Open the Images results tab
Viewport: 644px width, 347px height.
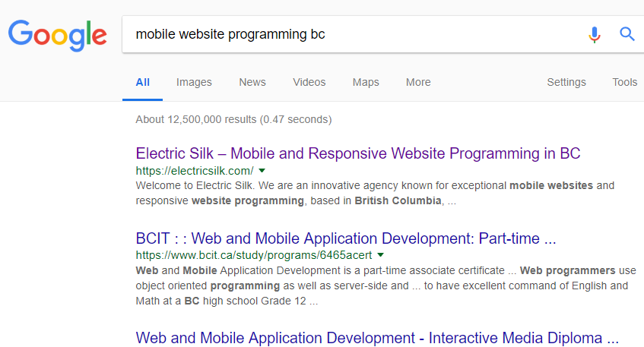[x=194, y=83]
